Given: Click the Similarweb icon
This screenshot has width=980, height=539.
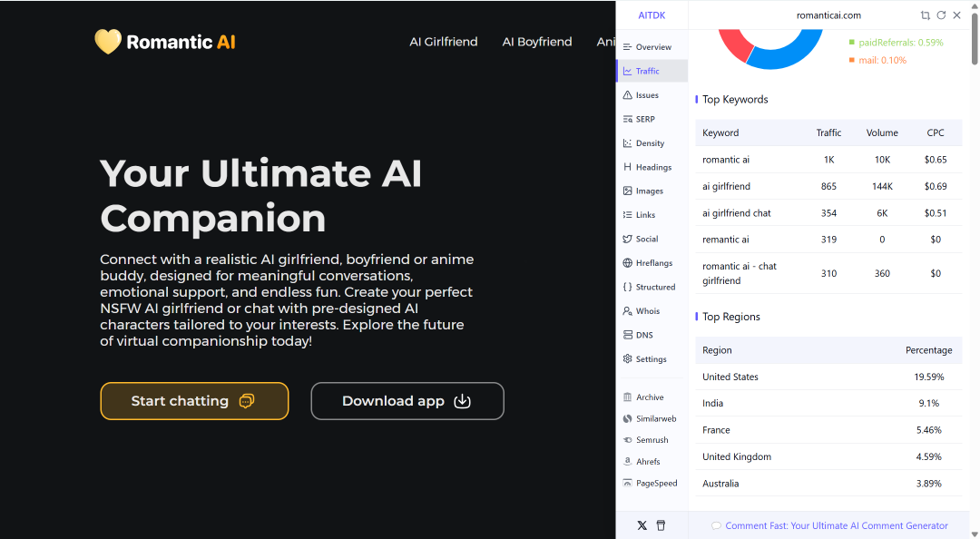Looking at the screenshot, I should (628, 418).
